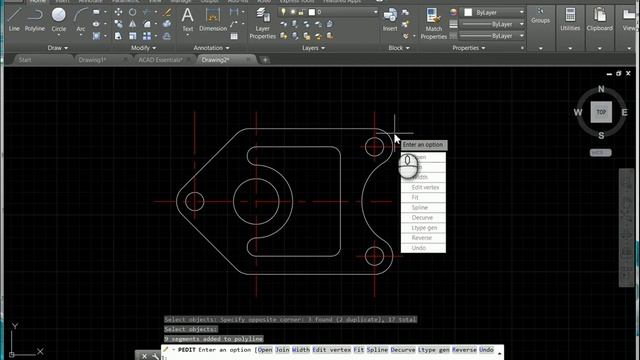The width and height of the screenshot is (640, 360).
Task: Select the Trim tool in Modify panel
Action: pos(147,12)
